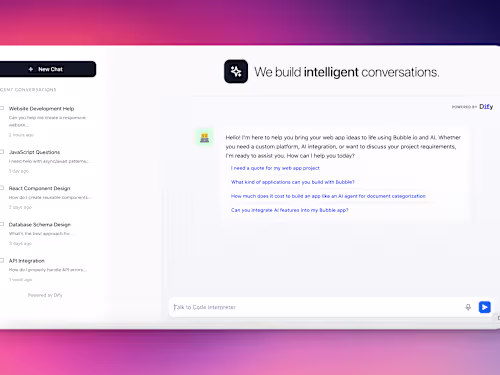
Task: Click the plus icon on New Chat
Action: (x=31, y=69)
